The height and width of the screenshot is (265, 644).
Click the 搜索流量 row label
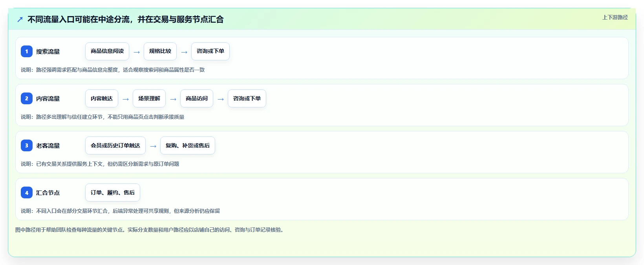[x=48, y=51]
